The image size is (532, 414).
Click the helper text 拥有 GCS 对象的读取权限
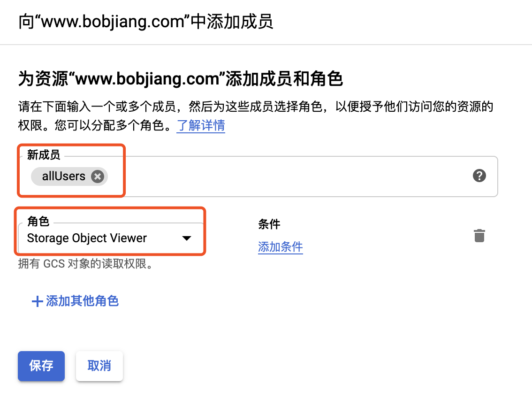point(85,264)
